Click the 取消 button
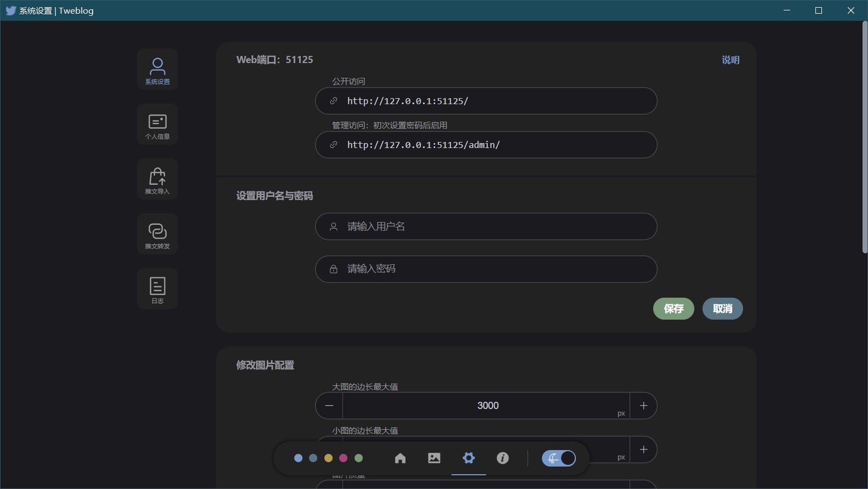Image resolution: width=868 pixels, height=489 pixels. (722, 309)
